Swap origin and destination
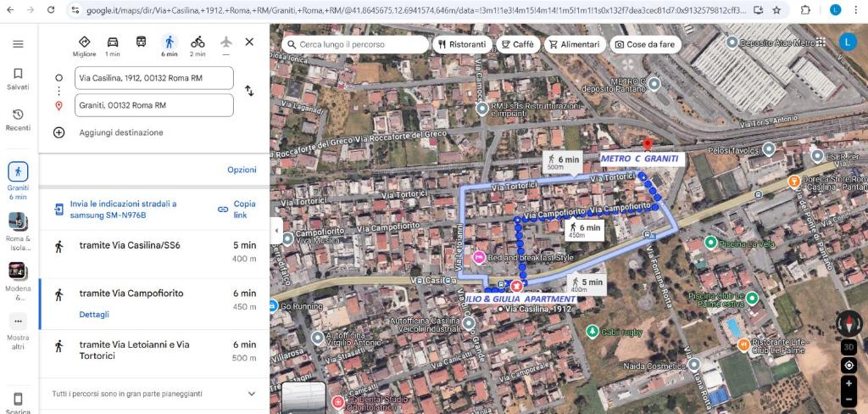 click(x=249, y=91)
